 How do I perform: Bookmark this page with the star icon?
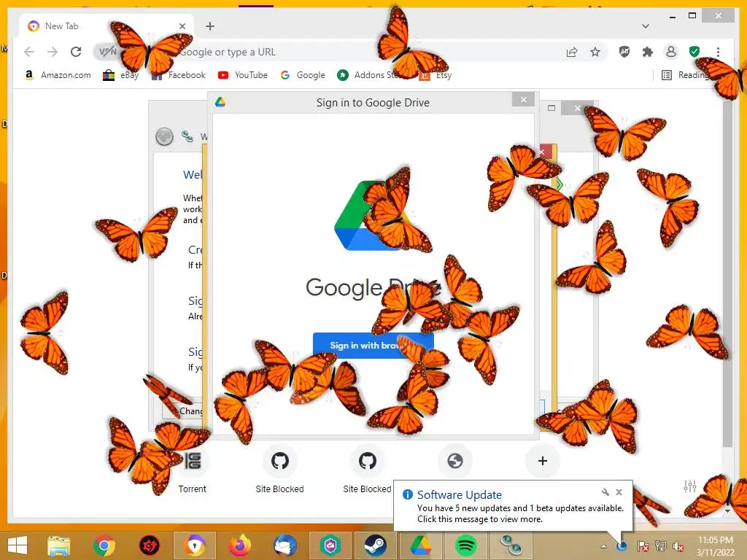click(x=595, y=52)
